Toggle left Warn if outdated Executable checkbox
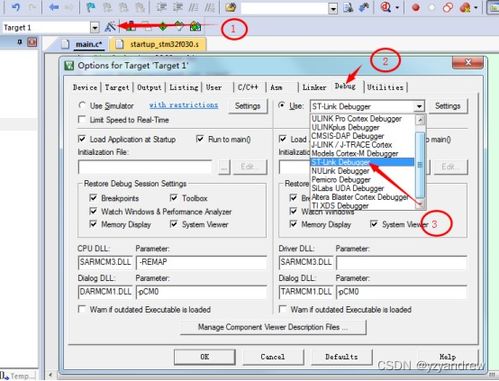The image size is (499, 381). [81, 309]
